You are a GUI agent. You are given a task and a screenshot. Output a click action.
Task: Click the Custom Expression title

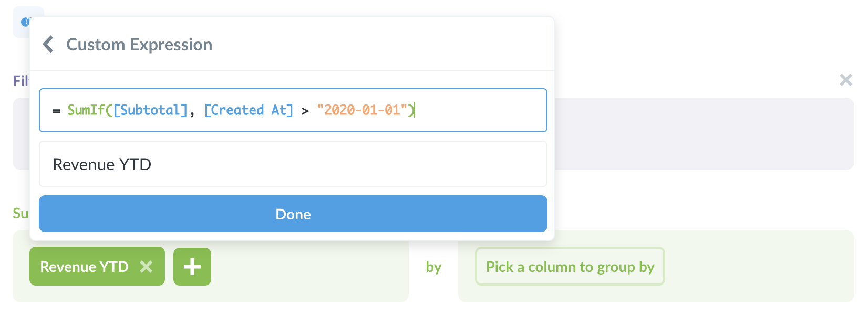click(x=139, y=45)
